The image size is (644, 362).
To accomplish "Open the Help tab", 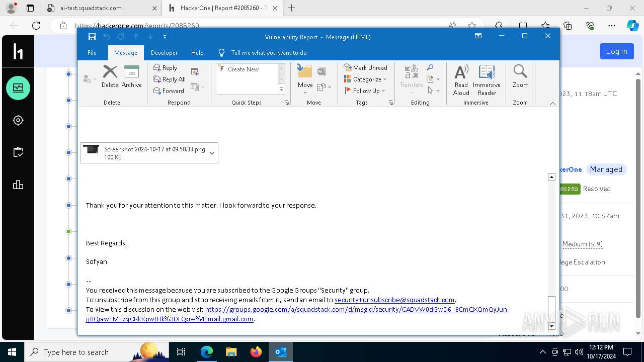I will 197,53.
